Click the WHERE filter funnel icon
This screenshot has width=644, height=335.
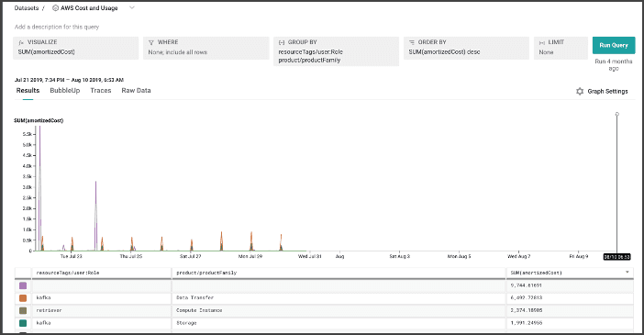tap(151, 42)
